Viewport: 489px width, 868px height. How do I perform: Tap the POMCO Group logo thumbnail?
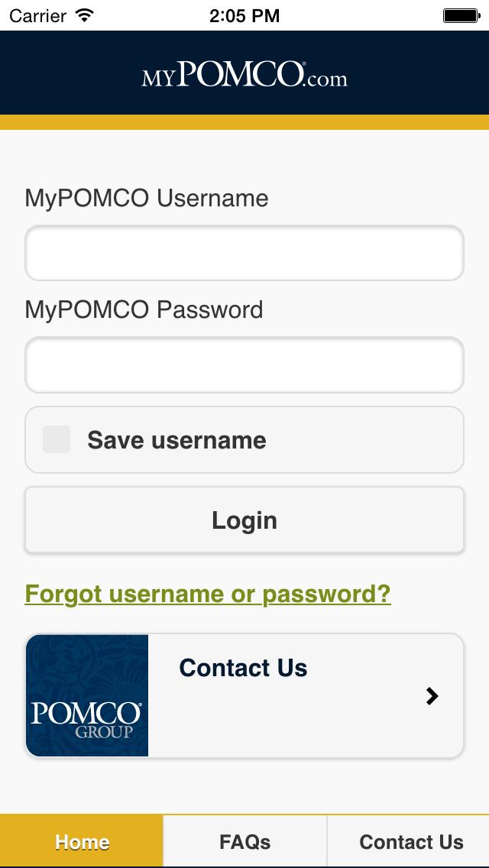coord(86,695)
